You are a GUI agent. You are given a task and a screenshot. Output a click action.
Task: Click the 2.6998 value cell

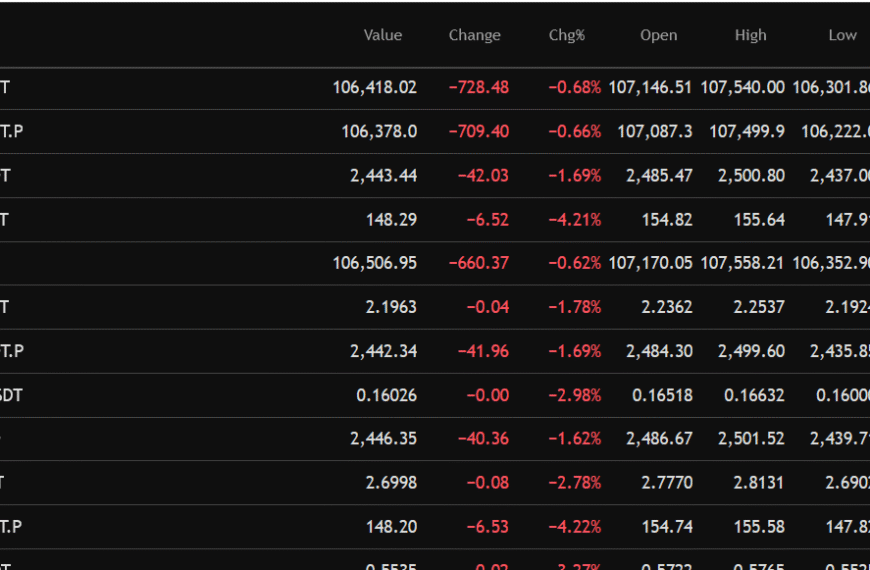click(391, 483)
